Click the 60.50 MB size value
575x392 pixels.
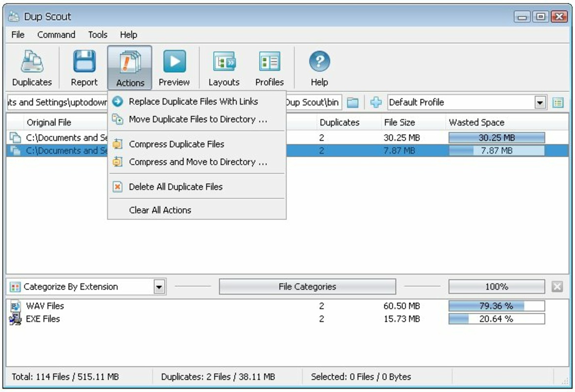(x=401, y=306)
